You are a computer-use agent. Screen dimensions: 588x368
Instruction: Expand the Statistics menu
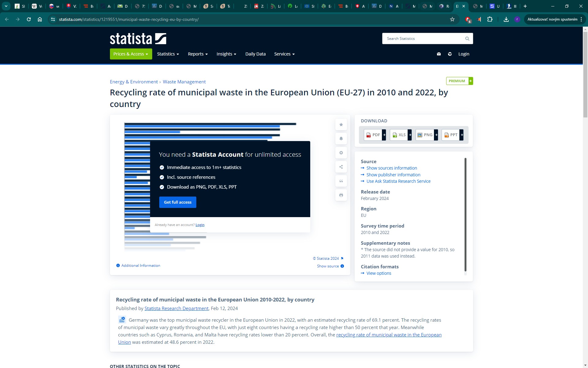(x=168, y=54)
